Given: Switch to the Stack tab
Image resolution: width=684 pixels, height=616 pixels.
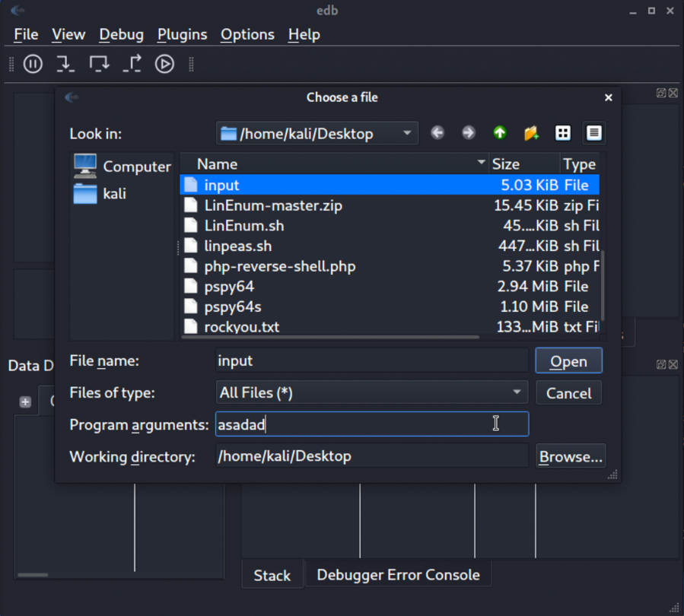Looking at the screenshot, I should coord(272,575).
